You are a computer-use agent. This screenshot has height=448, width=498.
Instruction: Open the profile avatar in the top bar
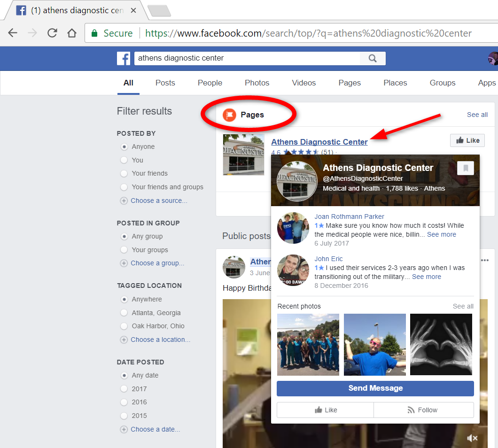(493, 58)
